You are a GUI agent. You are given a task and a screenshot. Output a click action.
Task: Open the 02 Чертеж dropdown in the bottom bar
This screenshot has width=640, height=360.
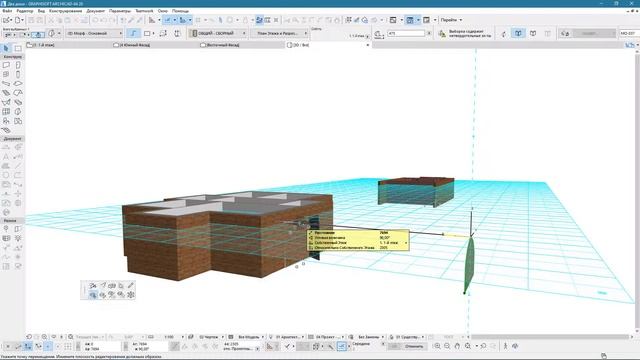click(x=209, y=337)
